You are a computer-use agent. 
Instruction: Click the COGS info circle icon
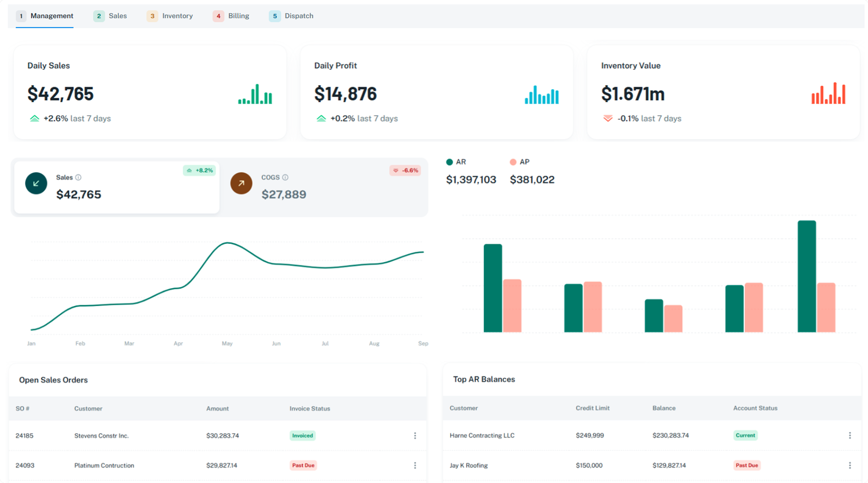click(x=285, y=178)
